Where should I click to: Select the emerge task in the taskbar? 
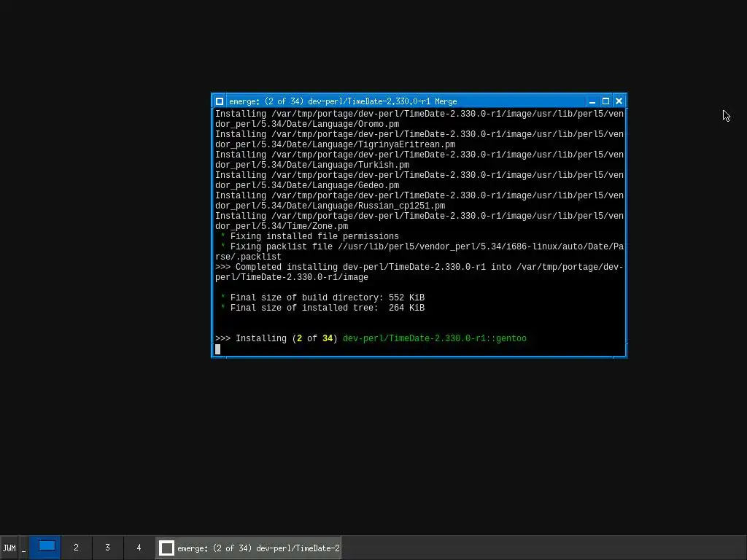point(249,548)
